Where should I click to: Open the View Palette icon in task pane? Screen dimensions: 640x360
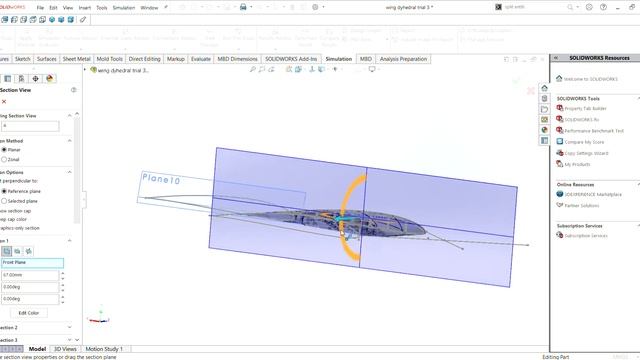click(544, 120)
